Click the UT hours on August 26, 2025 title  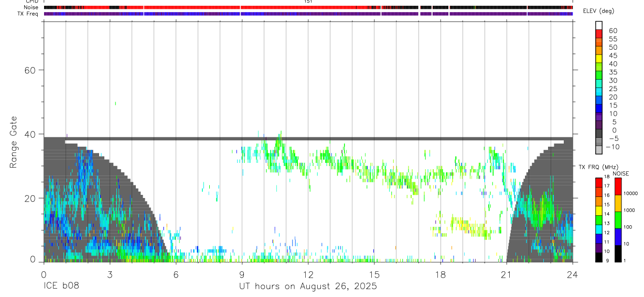tap(308, 287)
